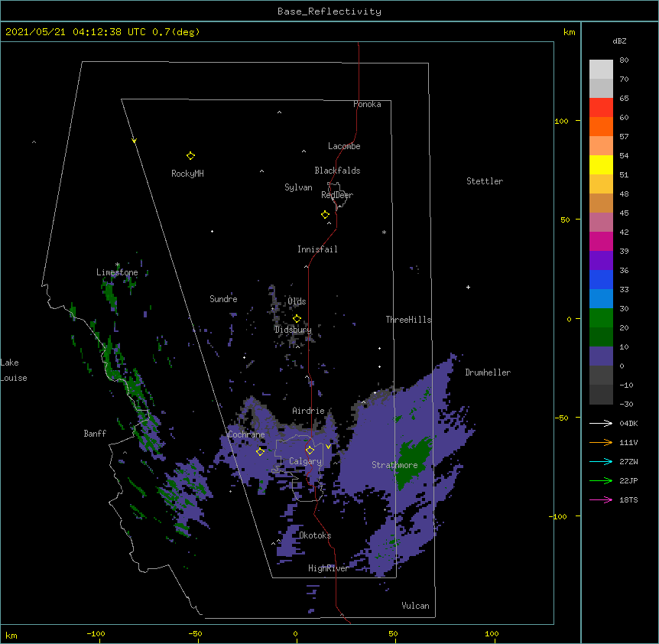Image resolution: width=659 pixels, height=644 pixels.
Task: Click the yellow 54 dBZ color swatch
Action: click(x=601, y=164)
